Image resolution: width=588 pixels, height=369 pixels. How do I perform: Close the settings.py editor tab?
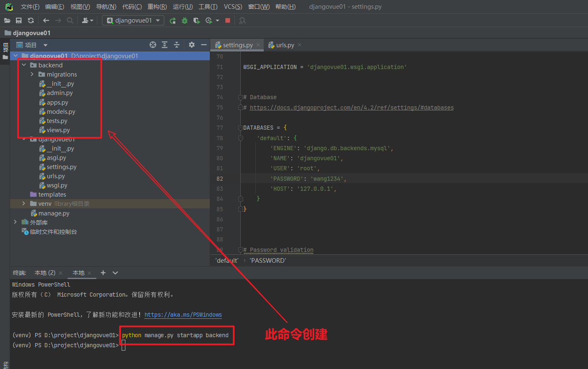[258, 45]
